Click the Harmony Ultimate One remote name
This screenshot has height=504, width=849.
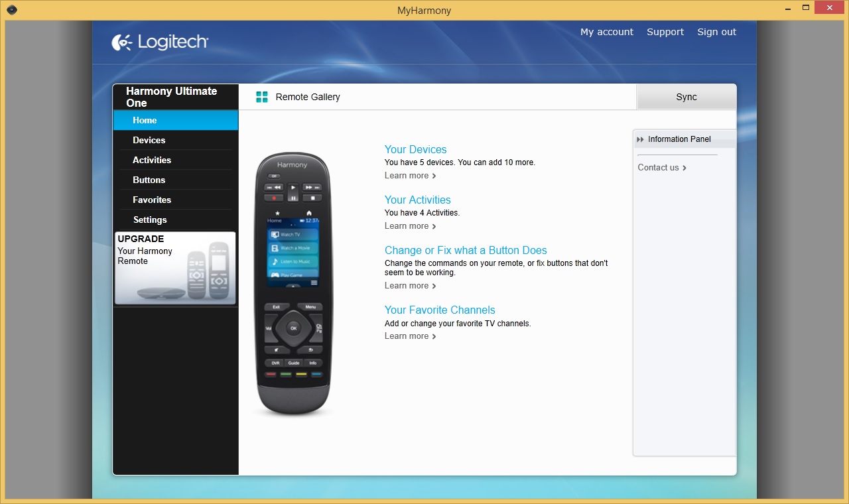172,97
